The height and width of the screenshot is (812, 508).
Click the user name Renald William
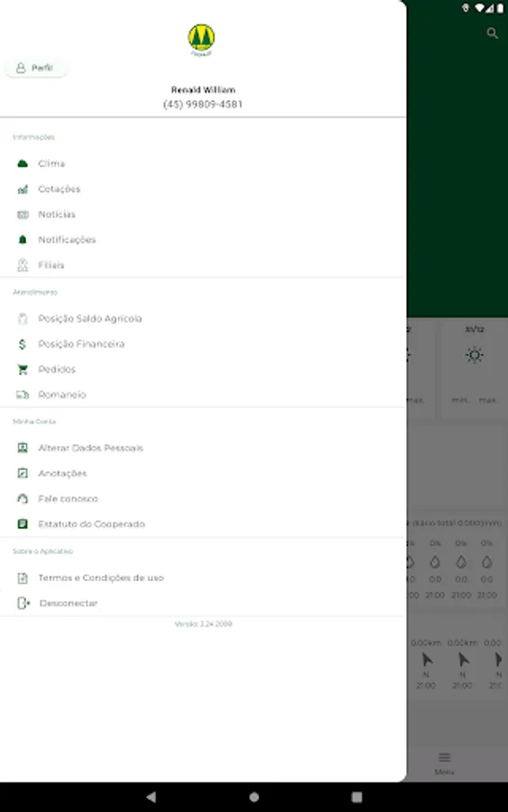click(203, 90)
